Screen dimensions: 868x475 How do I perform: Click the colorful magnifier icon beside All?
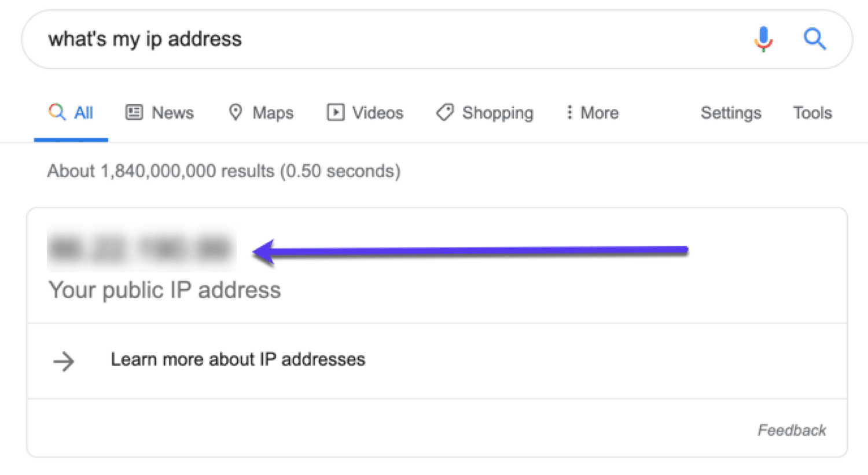57,113
